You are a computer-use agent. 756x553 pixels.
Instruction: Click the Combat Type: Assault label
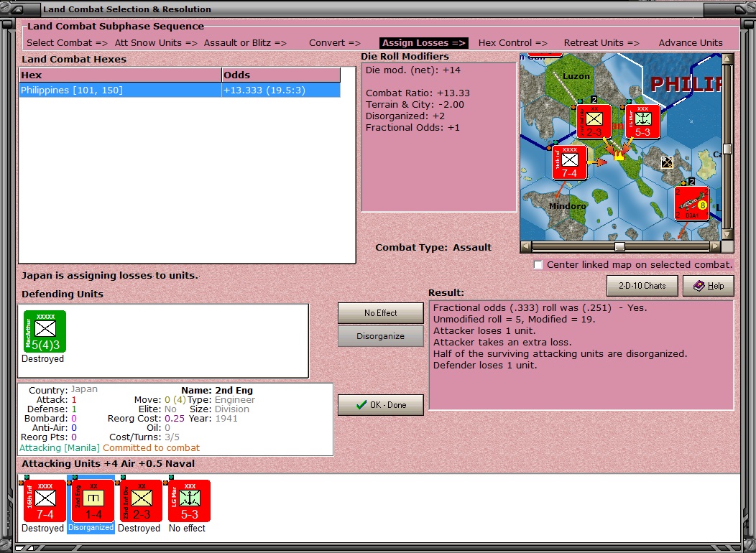point(433,248)
